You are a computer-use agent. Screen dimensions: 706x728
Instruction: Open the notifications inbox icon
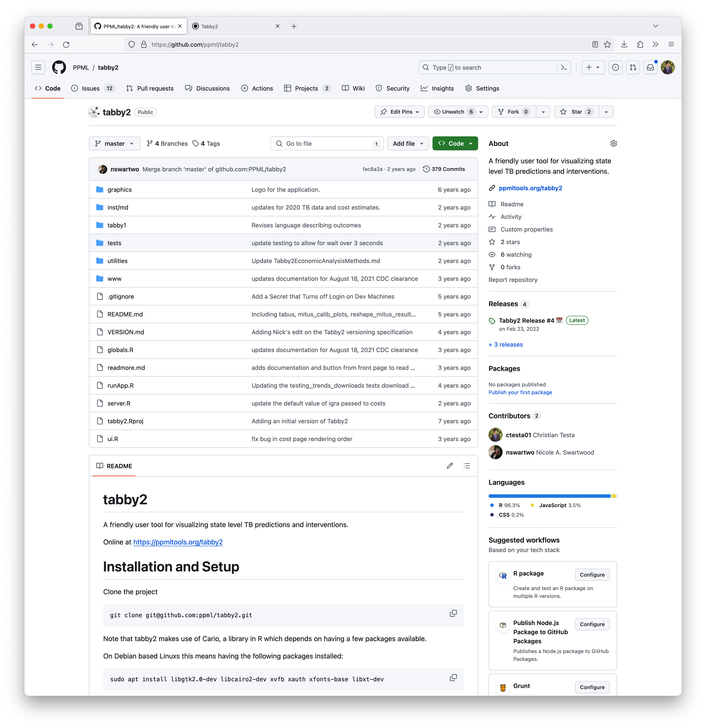[650, 67]
